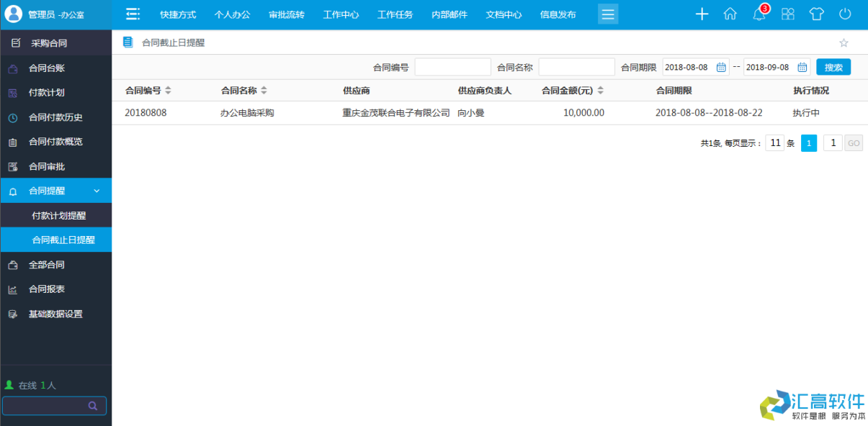Open the calendar picker for end date 2018-09-08

803,66
